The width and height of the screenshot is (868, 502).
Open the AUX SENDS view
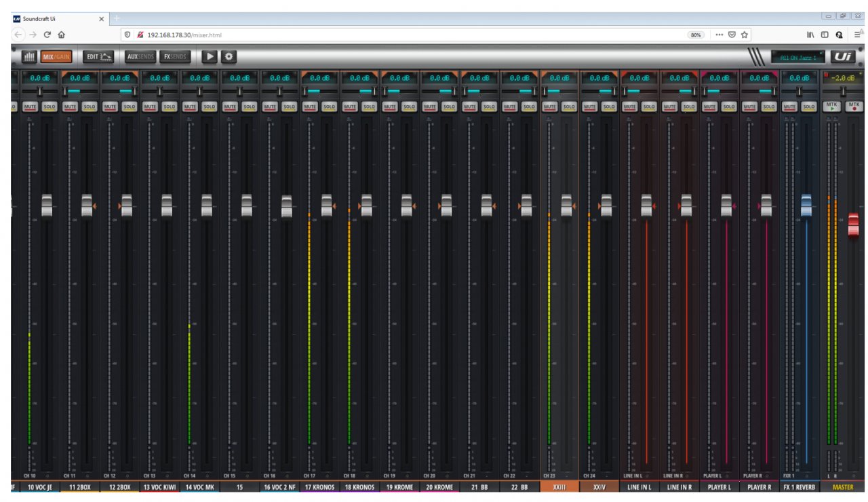click(140, 57)
